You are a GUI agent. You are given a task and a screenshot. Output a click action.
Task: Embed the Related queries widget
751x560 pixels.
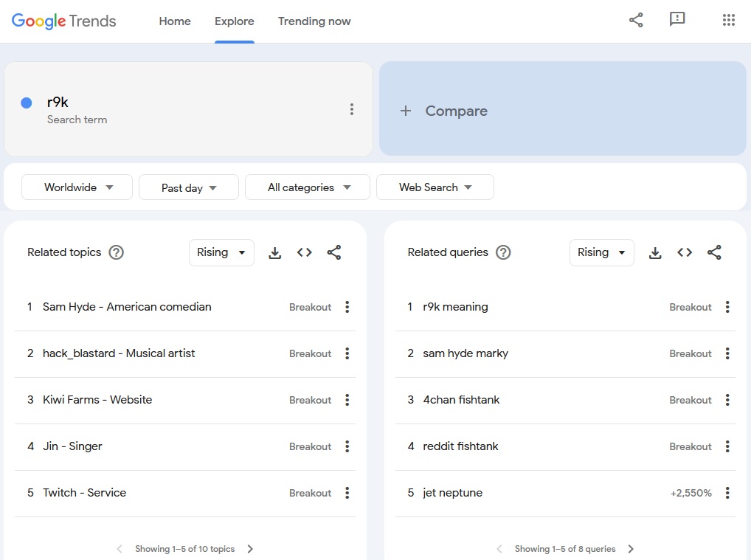685,252
